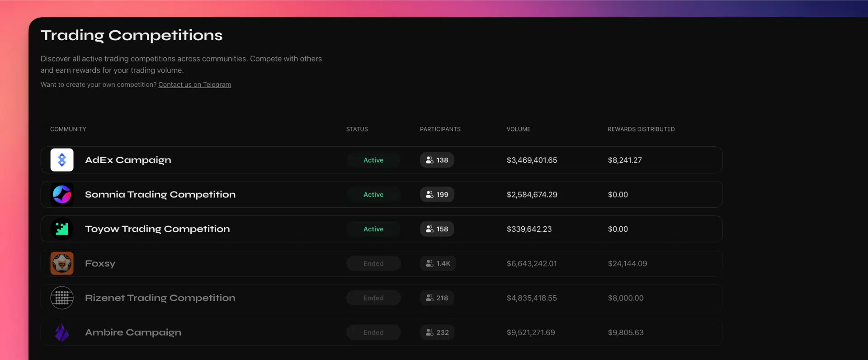
Task: Click the Somnia Trading Competition logo
Action: pyautogui.click(x=62, y=195)
